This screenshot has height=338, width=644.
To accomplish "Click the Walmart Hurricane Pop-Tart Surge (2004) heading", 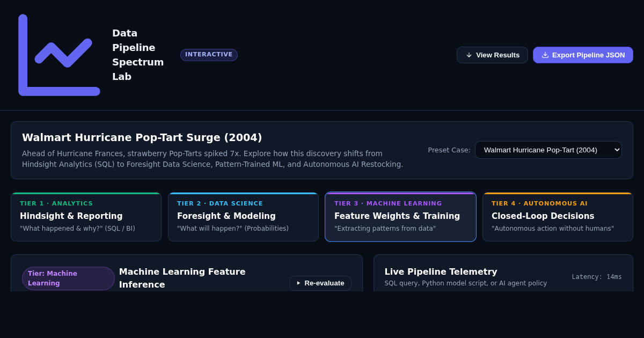I will 142,137.
